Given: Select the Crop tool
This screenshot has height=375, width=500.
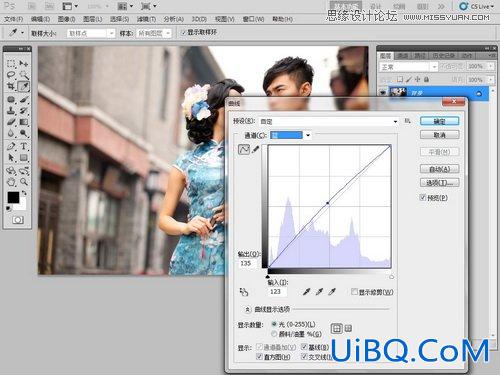Looking at the screenshot, I should [x=11, y=86].
